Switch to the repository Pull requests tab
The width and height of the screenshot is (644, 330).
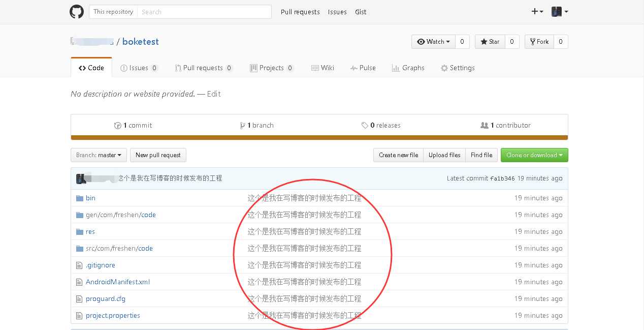pos(204,68)
